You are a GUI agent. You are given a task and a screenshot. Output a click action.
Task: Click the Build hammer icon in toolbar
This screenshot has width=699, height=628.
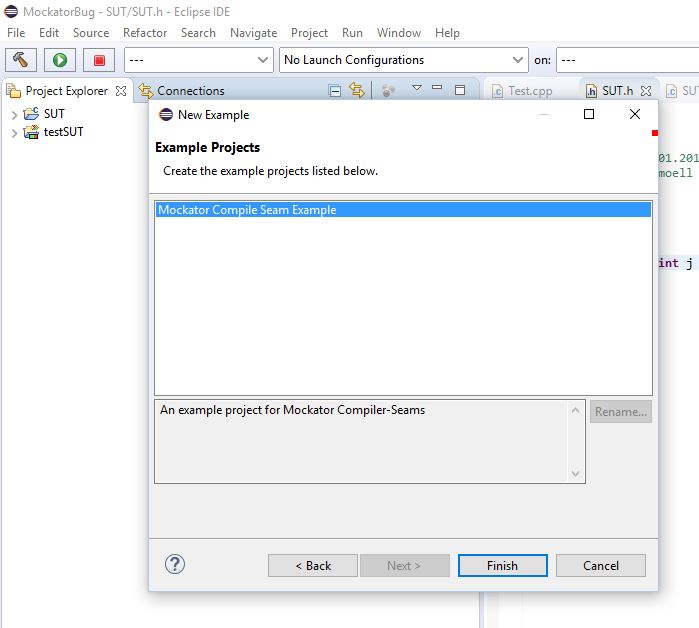21,60
